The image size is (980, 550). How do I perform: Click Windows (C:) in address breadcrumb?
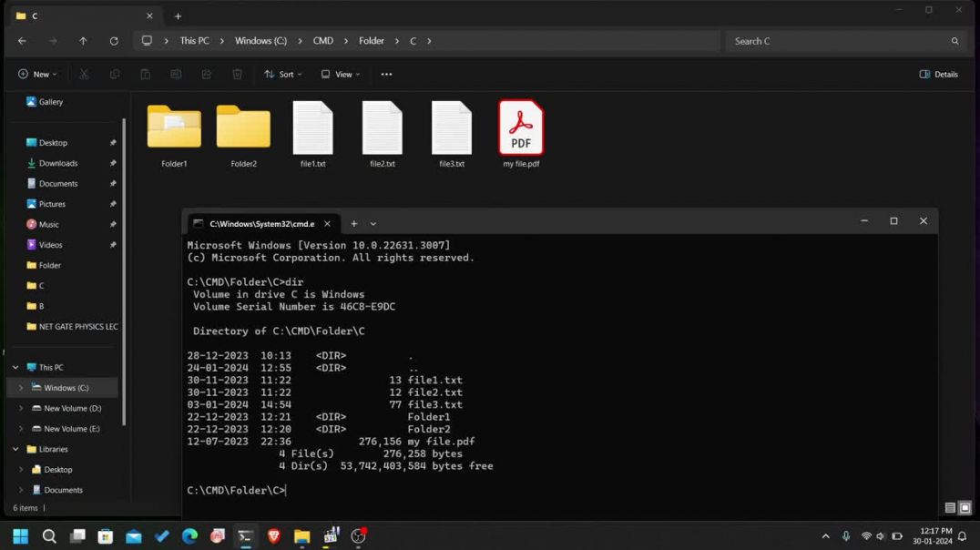coord(260,41)
